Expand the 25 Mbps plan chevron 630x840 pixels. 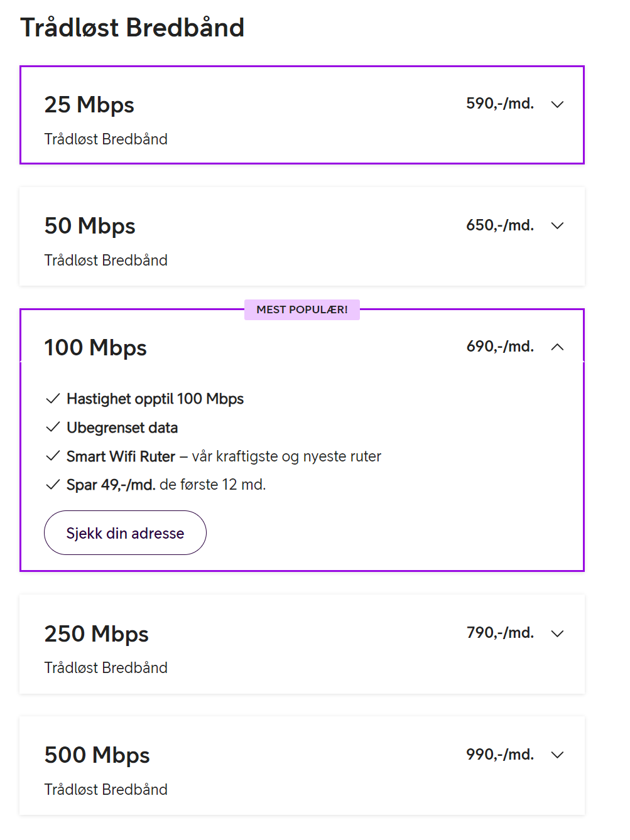(557, 104)
